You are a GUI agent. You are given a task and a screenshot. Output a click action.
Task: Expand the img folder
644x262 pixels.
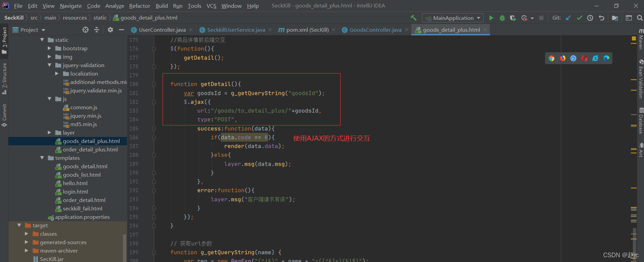click(x=49, y=57)
